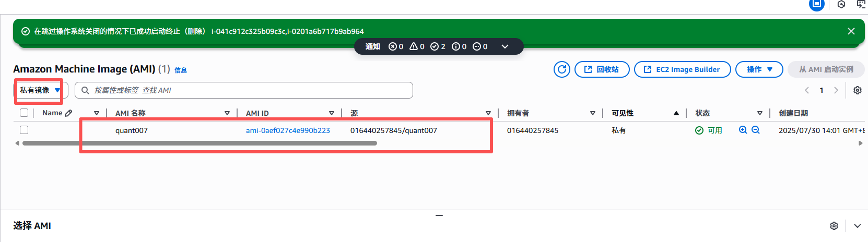Toggle the select-all checkbox in the header

[24, 113]
